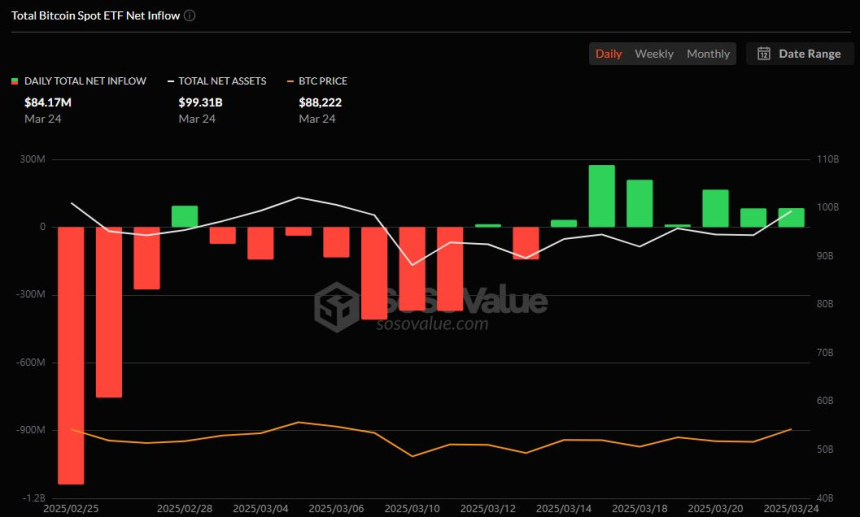Click the $84.17M net inflow value
The height and width of the screenshot is (517, 860).
[45, 101]
